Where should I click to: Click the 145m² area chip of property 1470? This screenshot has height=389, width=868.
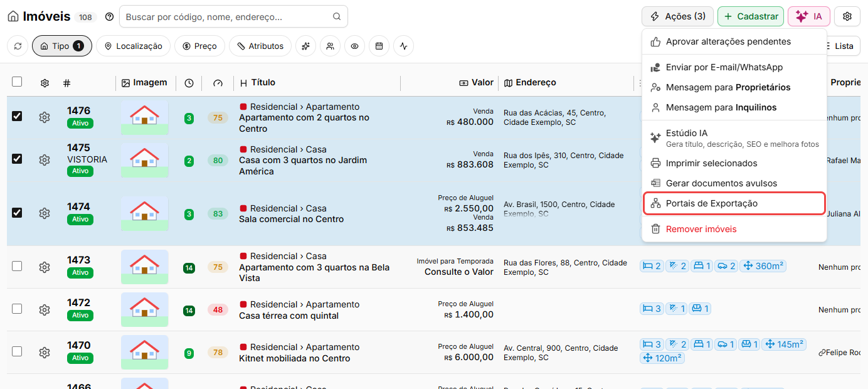pos(783,344)
